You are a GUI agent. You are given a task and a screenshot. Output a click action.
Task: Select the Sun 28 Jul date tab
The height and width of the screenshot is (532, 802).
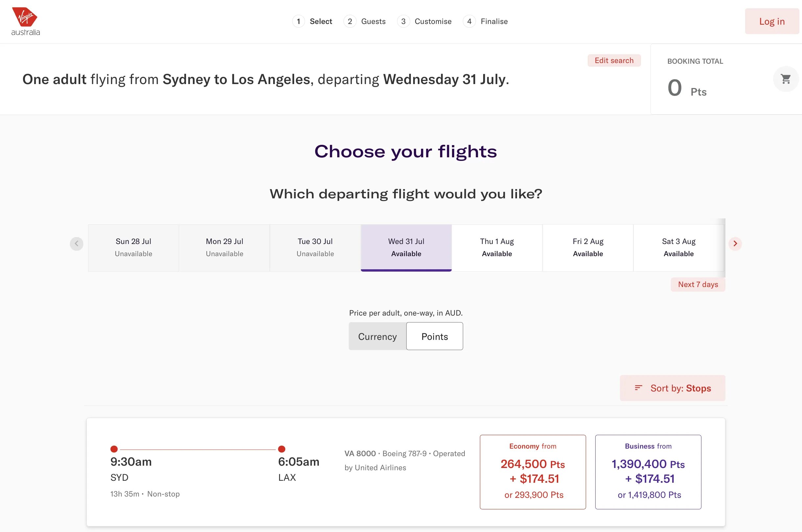point(133,248)
